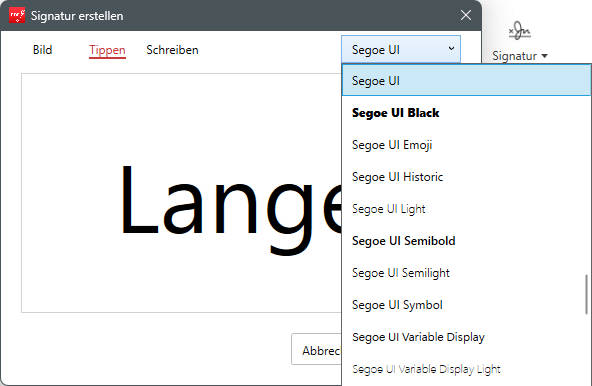Screen dimensions: 592x386
Task: Choose Segoe UI Semilight font
Action: 466,273
